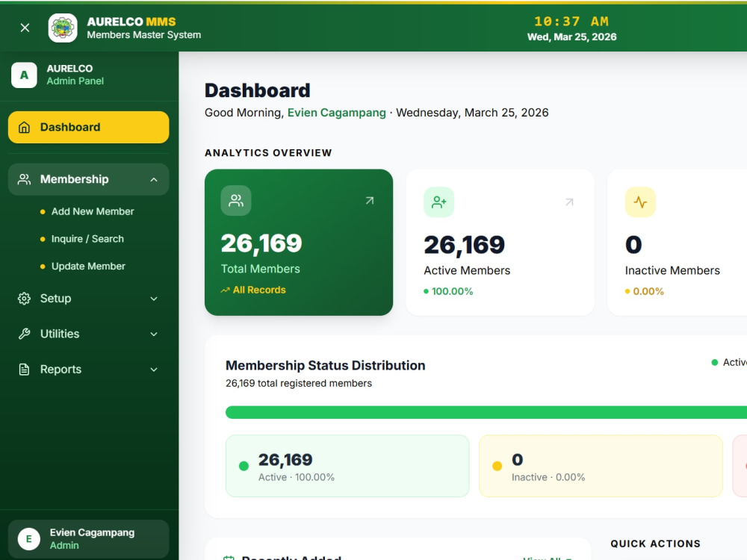Select the Setup menu label
The height and width of the screenshot is (560, 747).
click(56, 299)
